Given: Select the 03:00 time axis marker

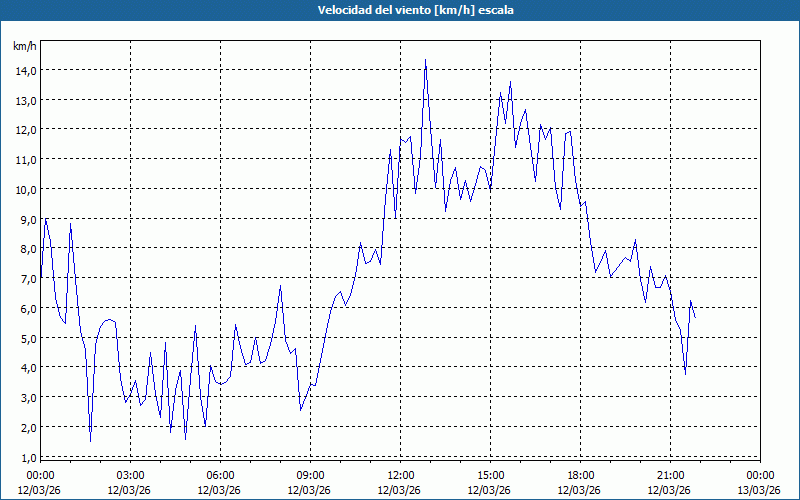Looking at the screenshot, I should 130,475.
